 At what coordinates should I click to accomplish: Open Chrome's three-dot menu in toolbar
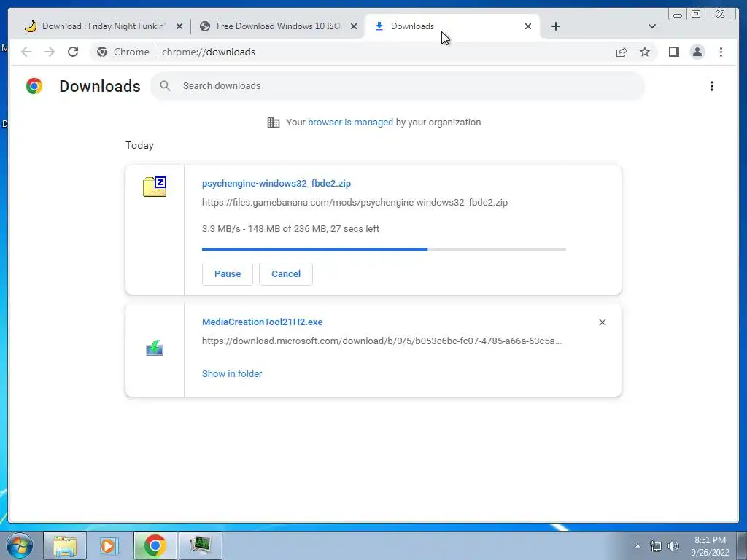pyautogui.click(x=721, y=52)
